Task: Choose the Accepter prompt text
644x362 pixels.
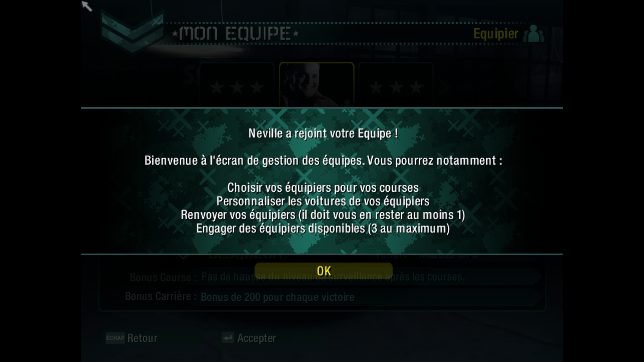Action: [x=257, y=338]
